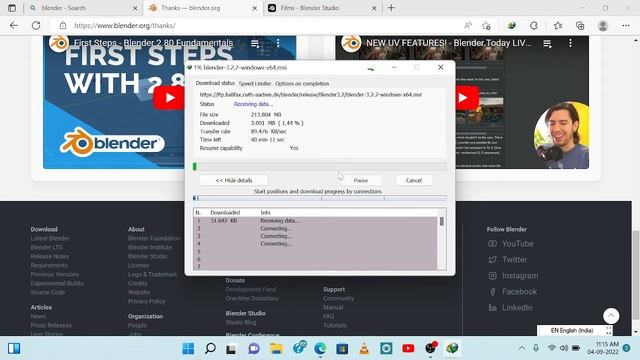Open more options on First Steps video
This screenshot has width=640, height=360.
(278, 43)
